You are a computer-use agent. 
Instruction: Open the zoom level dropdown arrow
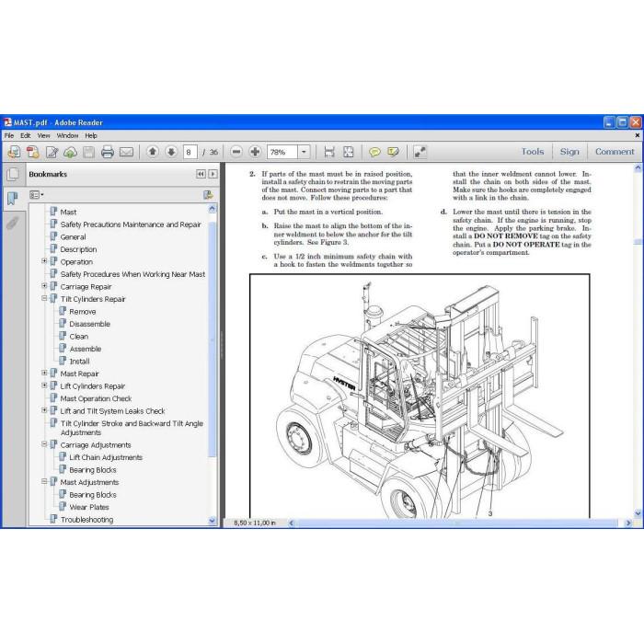pos(304,152)
